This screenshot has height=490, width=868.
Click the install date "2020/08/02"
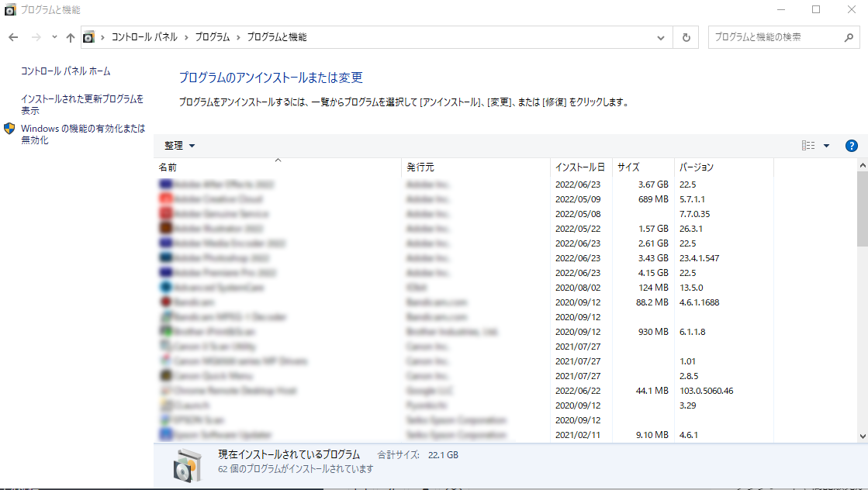(x=578, y=288)
